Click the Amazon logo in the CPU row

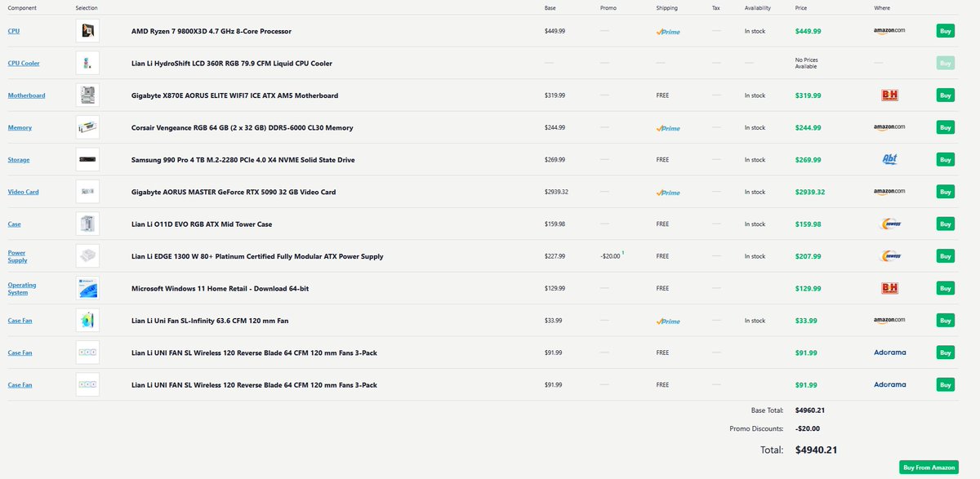point(889,31)
